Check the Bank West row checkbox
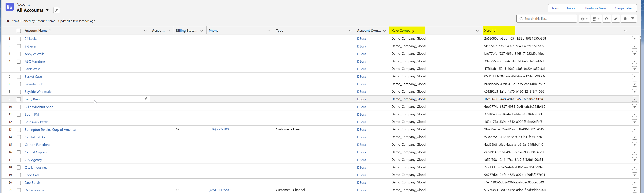The width and height of the screenshot is (644, 193). coord(18,69)
